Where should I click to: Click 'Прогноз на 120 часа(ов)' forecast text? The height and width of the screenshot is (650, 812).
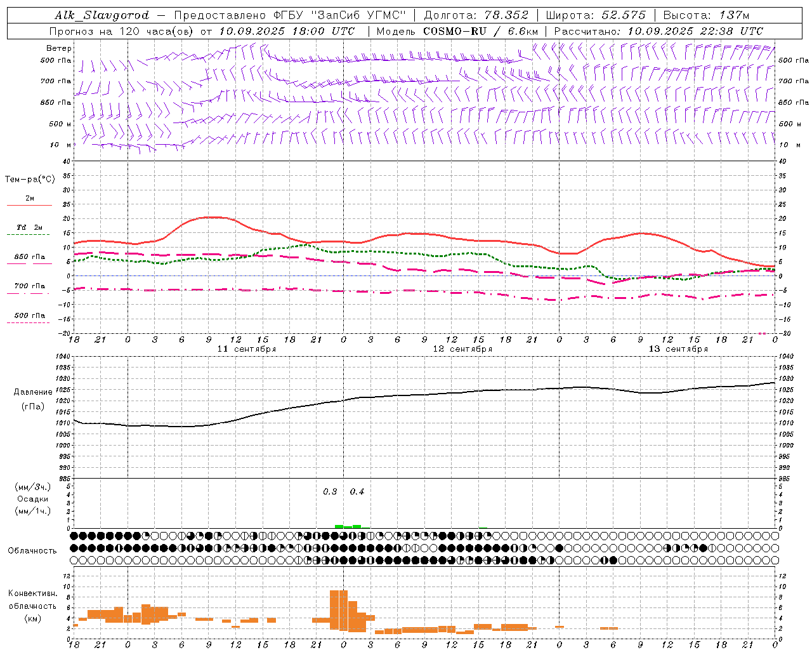pos(122,31)
